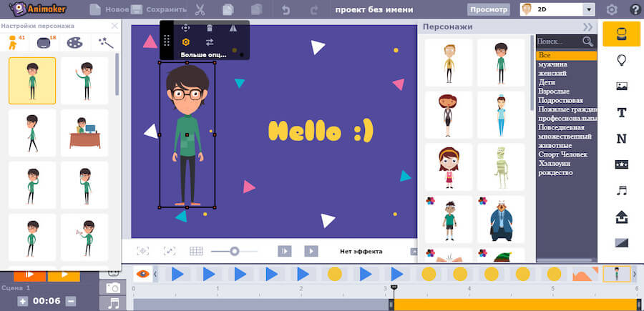Click the Просмотр preview button
The image size is (644, 311).
coord(489,10)
